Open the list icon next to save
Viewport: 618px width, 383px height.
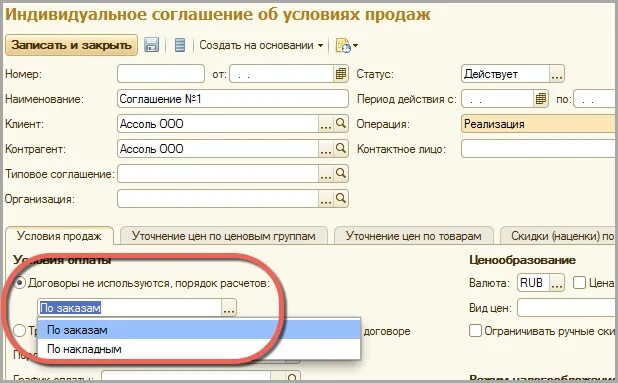pos(180,45)
